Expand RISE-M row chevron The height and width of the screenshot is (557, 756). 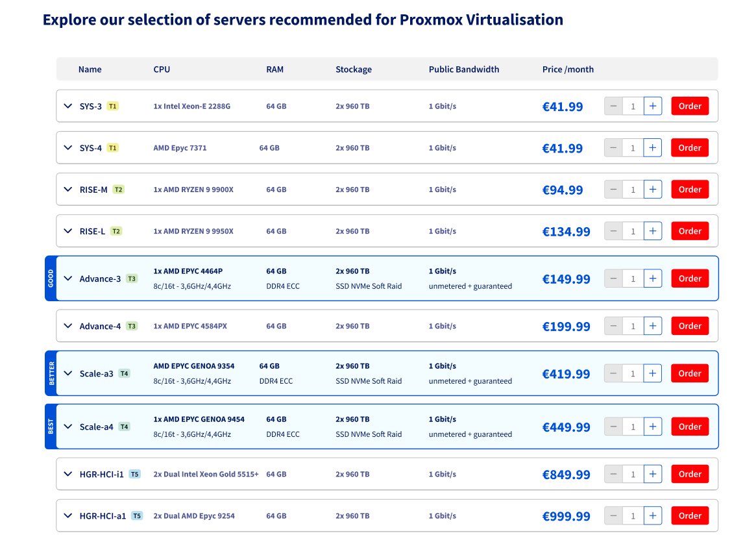click(68, 189)
